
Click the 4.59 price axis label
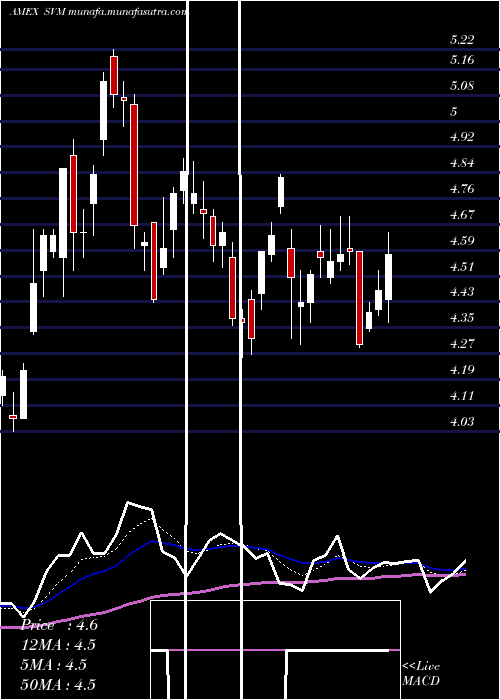click(x=462, y=240)
